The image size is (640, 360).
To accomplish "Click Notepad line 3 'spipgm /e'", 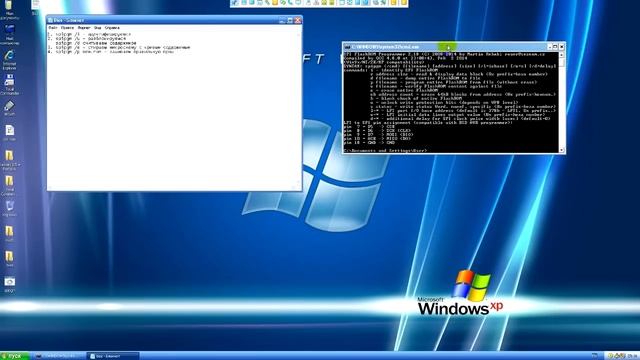I will coord(119,47).
